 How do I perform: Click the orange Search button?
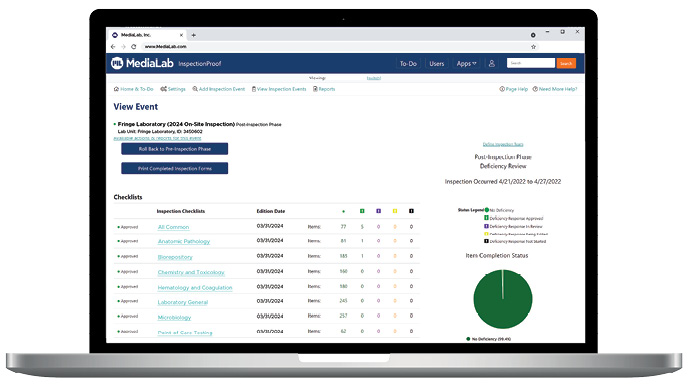tap(566, 64)
